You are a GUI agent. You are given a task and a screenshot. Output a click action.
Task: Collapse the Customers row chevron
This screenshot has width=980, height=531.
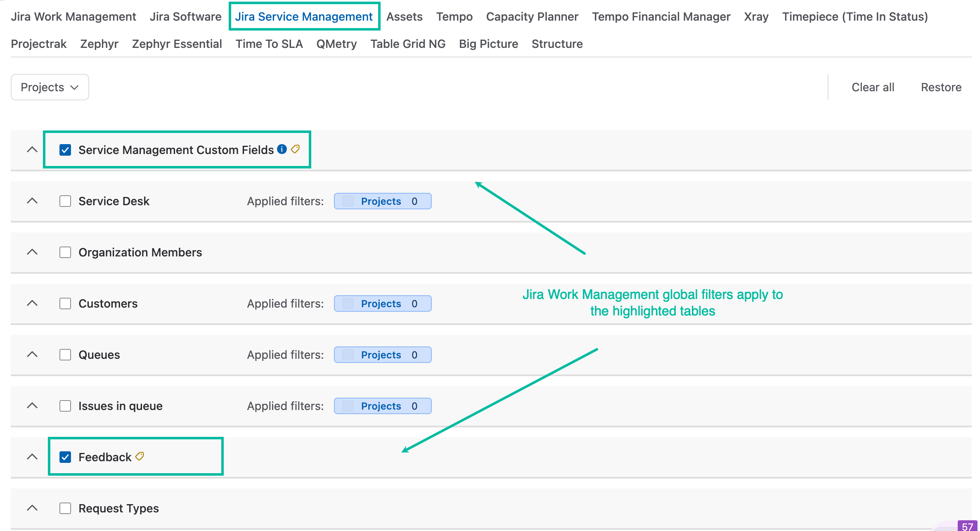click(x=32, y=303)
